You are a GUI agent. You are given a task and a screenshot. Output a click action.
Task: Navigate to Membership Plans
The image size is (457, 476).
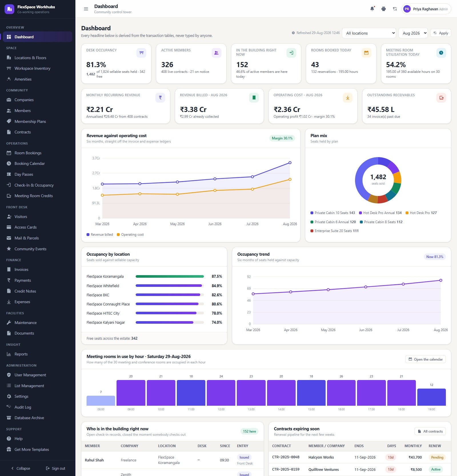tap(37, 121)
